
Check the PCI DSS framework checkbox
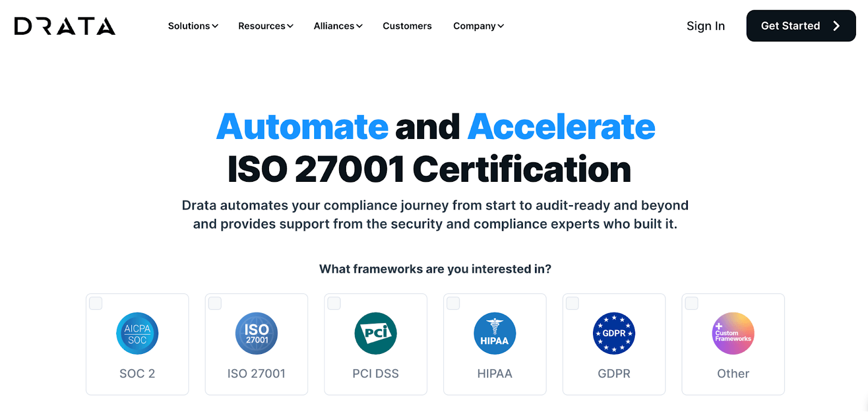click(334, 303)
